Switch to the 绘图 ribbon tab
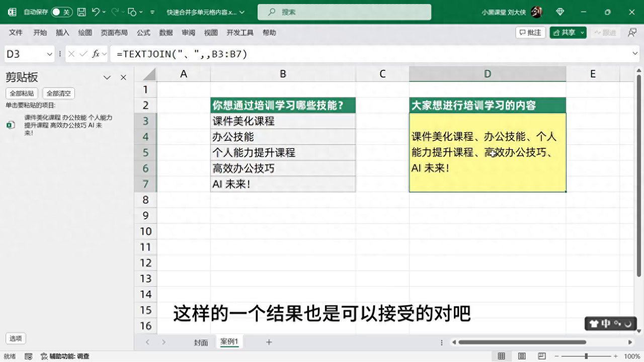This screenshot has height=362, width=644. [x=85, y=33]
